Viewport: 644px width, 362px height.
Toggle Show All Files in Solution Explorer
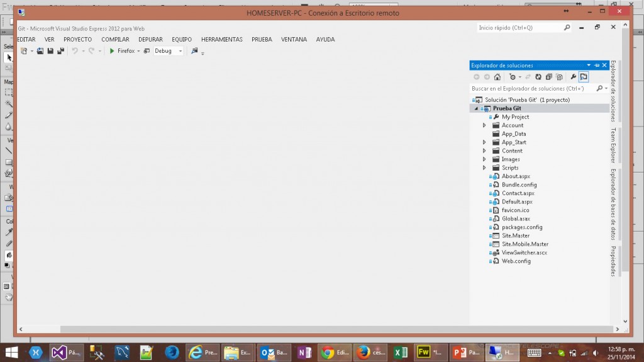tap(559, 77)
